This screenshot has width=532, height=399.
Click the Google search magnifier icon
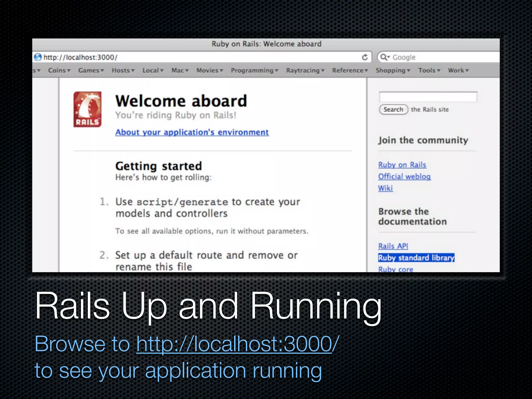click(384, 57)
